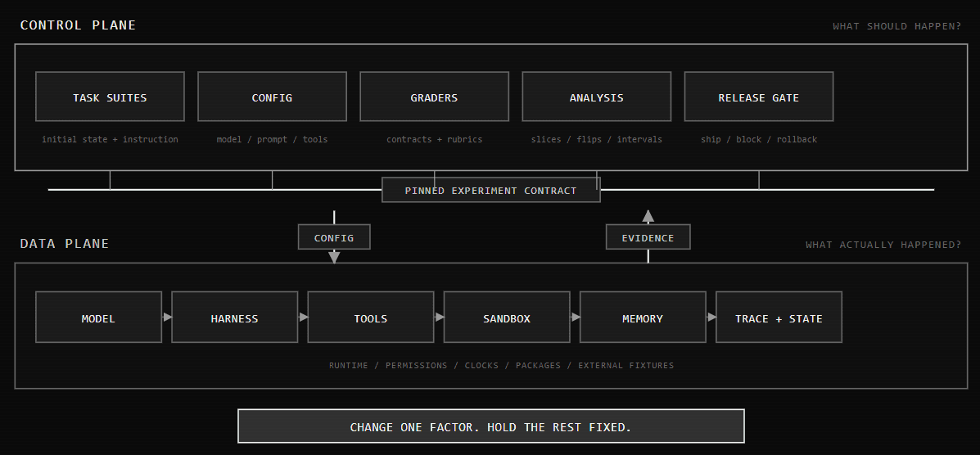Screen dimensions: 980x455
Task: Click the ANALYSIS box
Action: [x=596, y=97]
